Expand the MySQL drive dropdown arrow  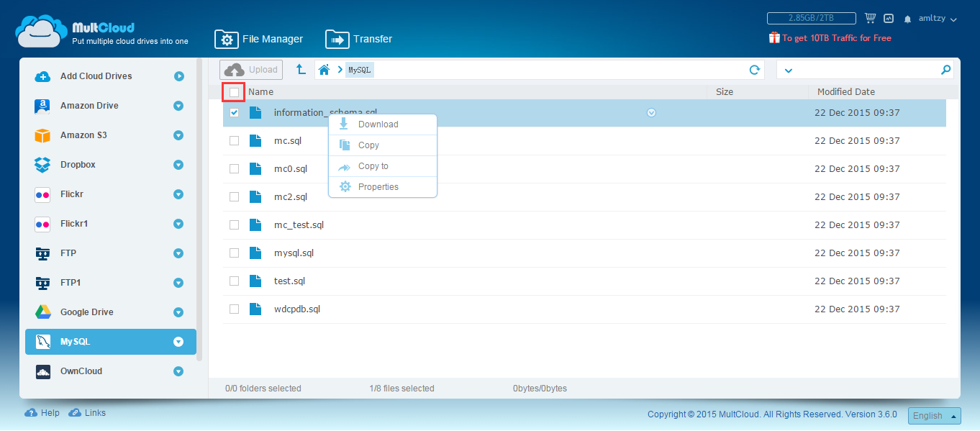(x=178, y=342)
